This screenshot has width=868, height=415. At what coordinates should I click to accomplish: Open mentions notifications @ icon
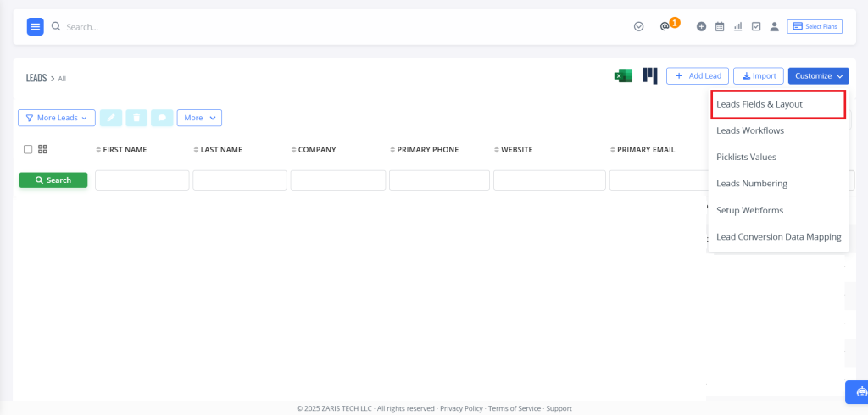665,26
